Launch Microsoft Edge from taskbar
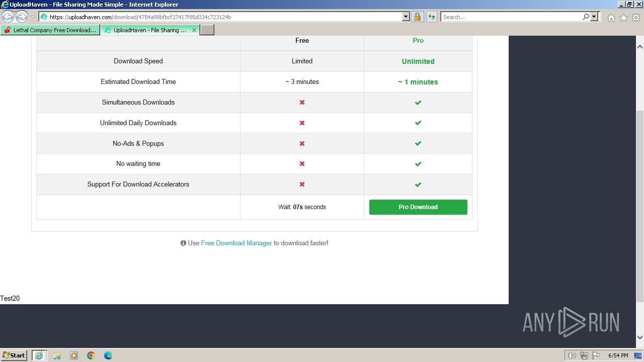The height and width of the screenshot is (362, 644). click(108, 355)
